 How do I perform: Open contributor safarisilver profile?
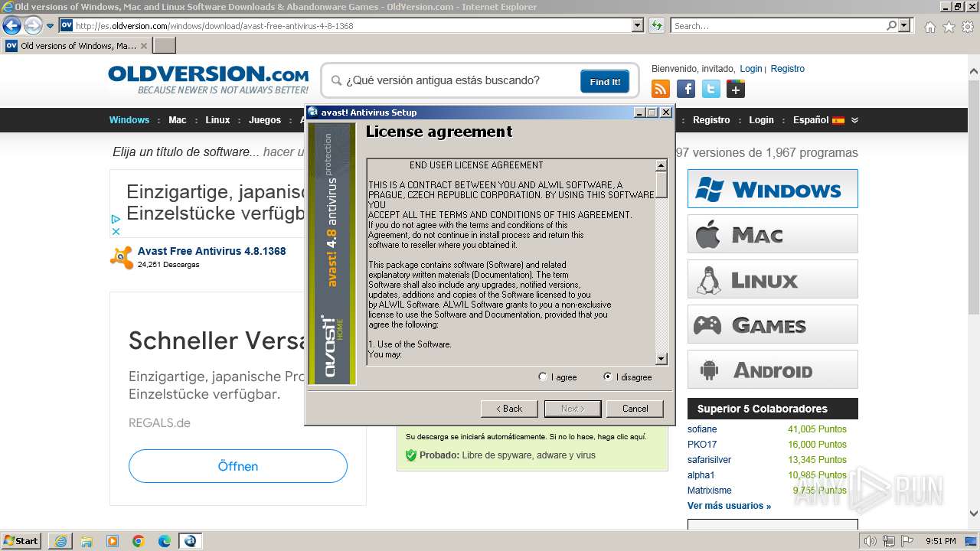click(x=709, y=460)
